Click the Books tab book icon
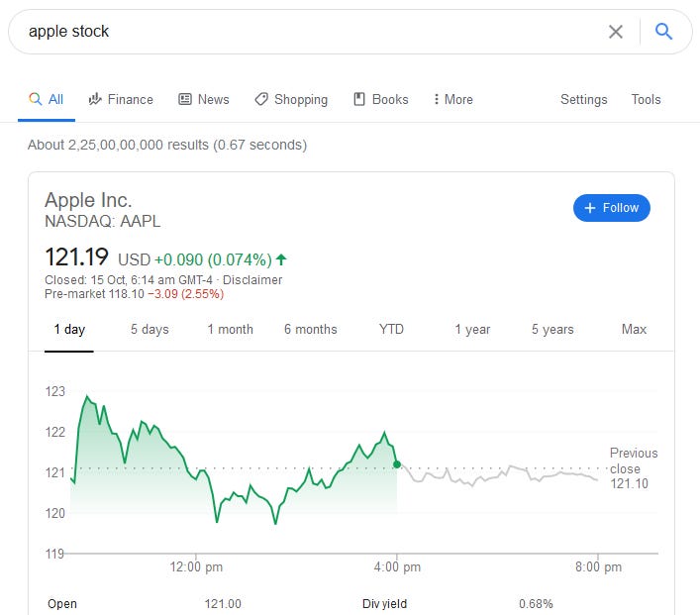 pos(359,99)
